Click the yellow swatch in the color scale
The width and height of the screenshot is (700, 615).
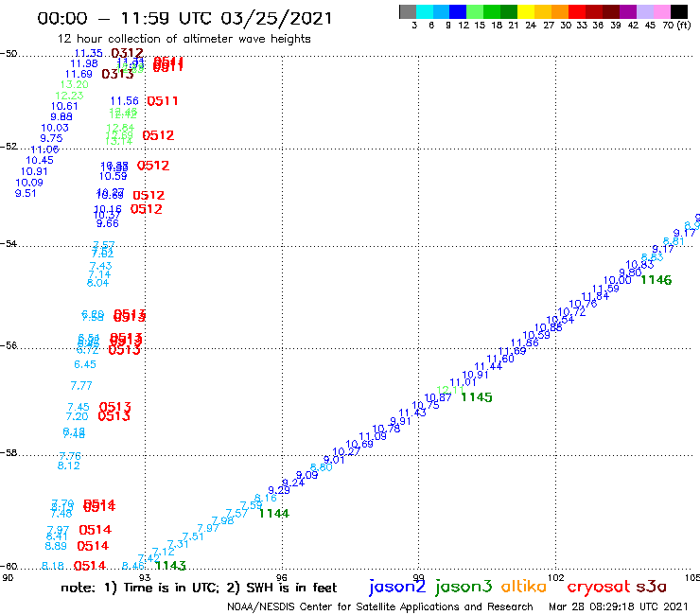click(x=526, y=11)
